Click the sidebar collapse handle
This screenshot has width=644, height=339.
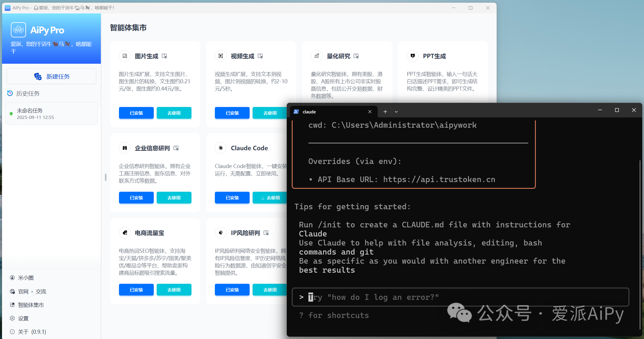coord(106,177)
